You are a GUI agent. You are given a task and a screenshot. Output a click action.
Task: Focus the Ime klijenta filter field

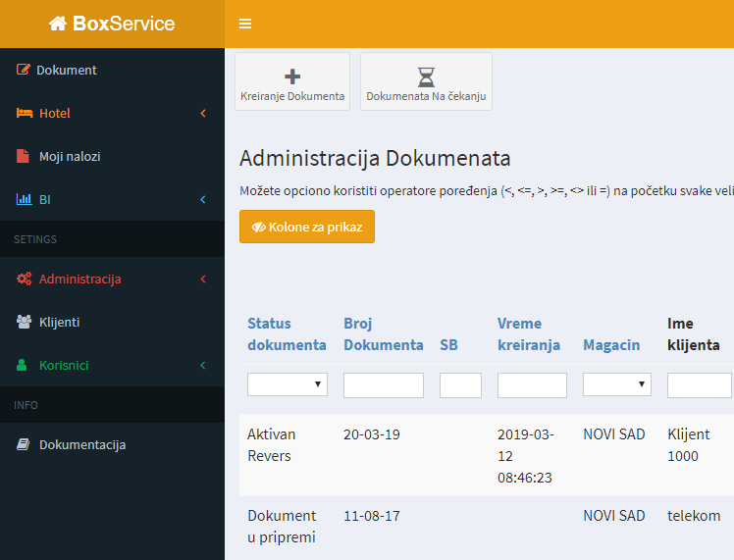(700, 385)
